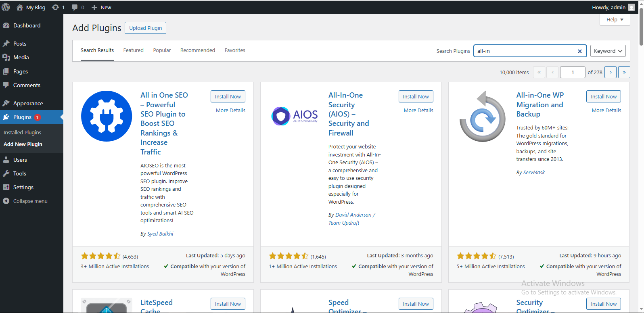Switch to the Search Results tab
The height and width of the screenshot is (313, 644).
click(x=97, y=50)
